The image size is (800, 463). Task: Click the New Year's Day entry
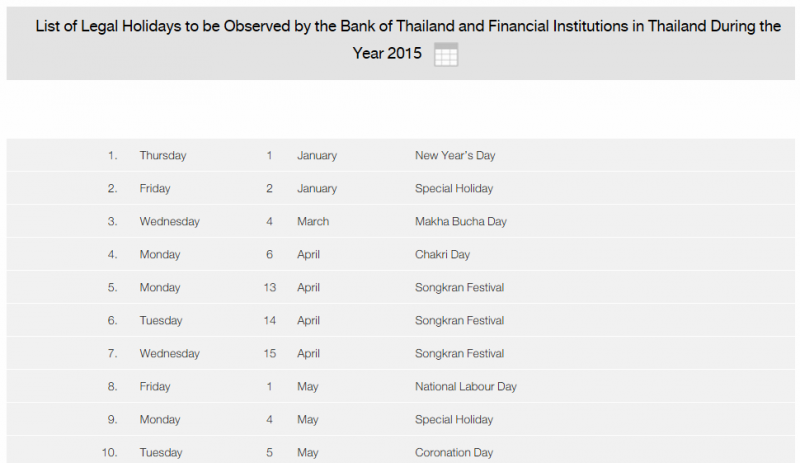tap(455, 155)
